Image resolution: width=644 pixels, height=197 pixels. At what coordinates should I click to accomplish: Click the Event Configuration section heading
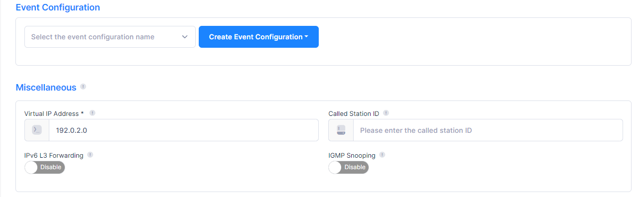(58, 7)
